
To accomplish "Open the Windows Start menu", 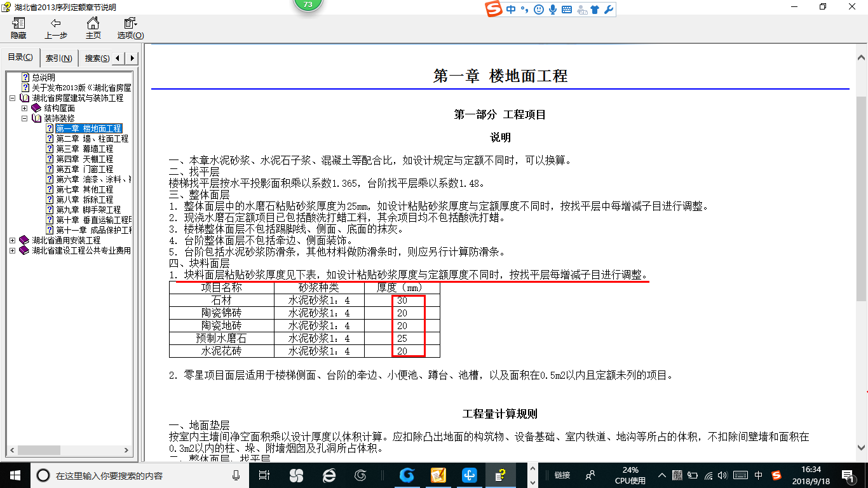I will point(15,475).
